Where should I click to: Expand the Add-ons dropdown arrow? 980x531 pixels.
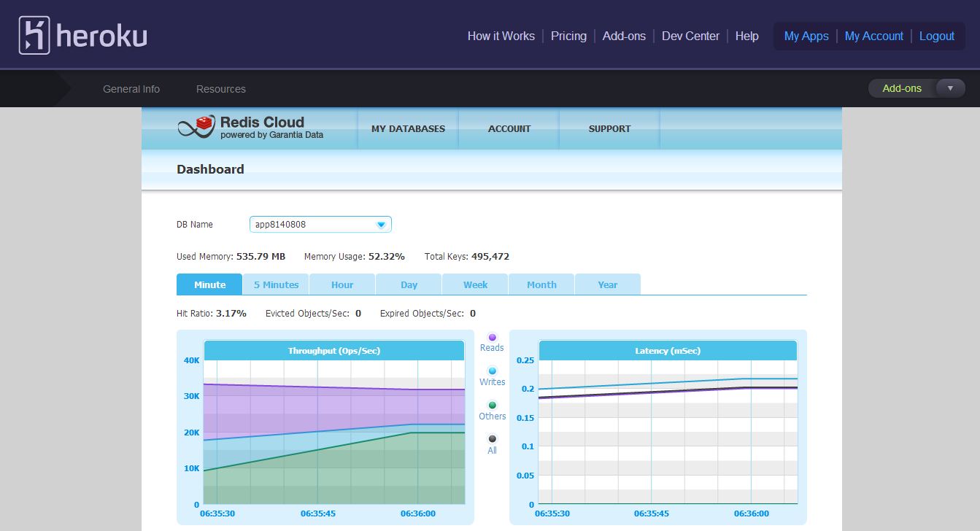pyautogui.click(x=950, y=88)
